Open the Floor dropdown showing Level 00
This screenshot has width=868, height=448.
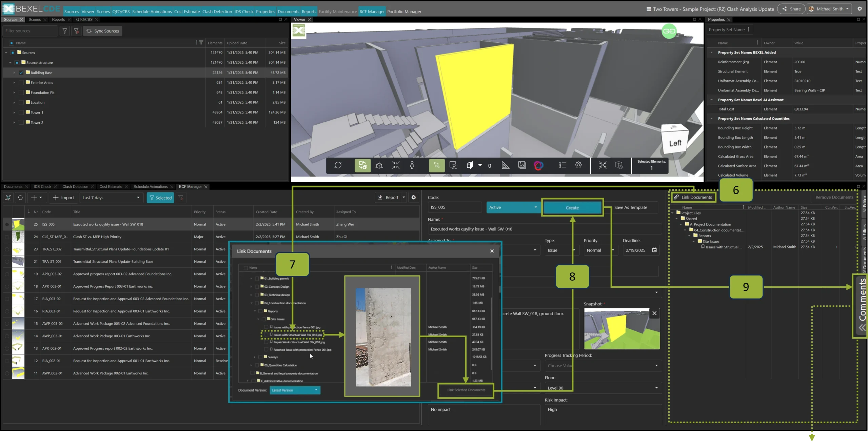(603, 388)
